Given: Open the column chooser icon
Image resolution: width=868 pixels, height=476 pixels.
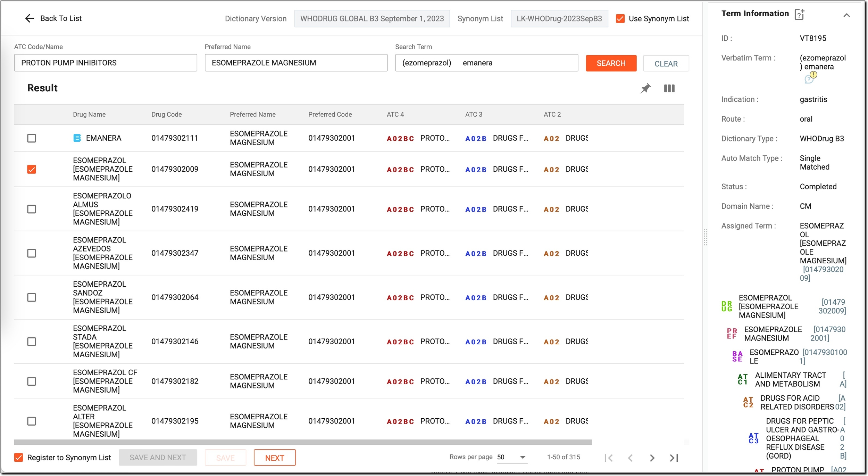Looking at the screenshot, I should (669, 88).
